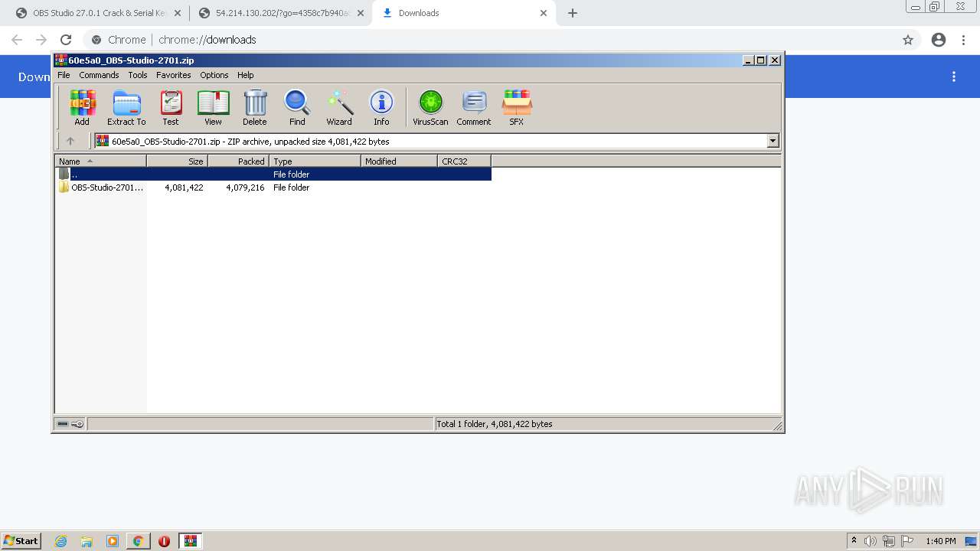Open the Find search tool
Screen dimensions: 980x551
(297, 107)
